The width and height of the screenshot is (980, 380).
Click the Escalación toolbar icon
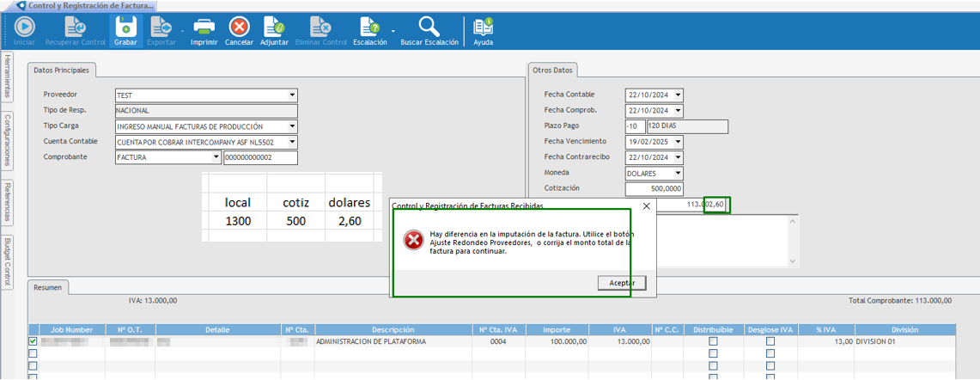[x=369, y=27]
